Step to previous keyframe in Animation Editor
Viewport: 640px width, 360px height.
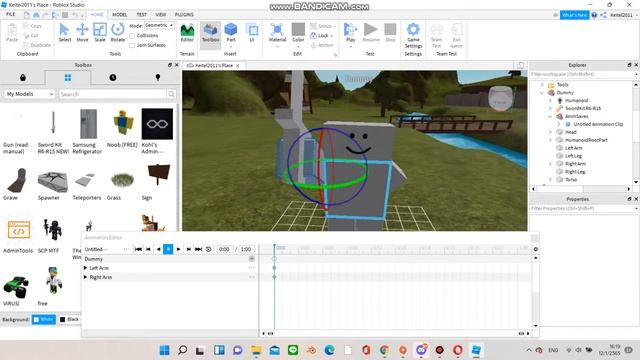(149, 249)
